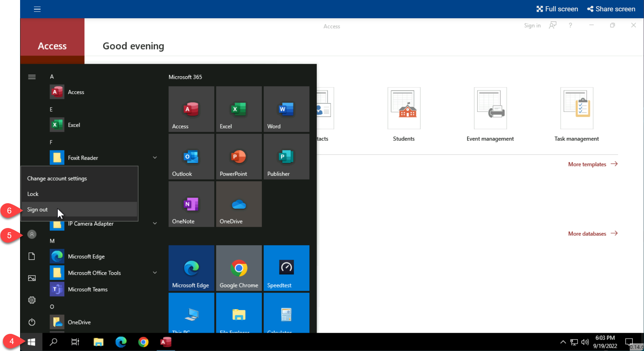Click the Access feedback icon near Sign in
This screenshot has height=351, width=644.
tap(553, 25)
